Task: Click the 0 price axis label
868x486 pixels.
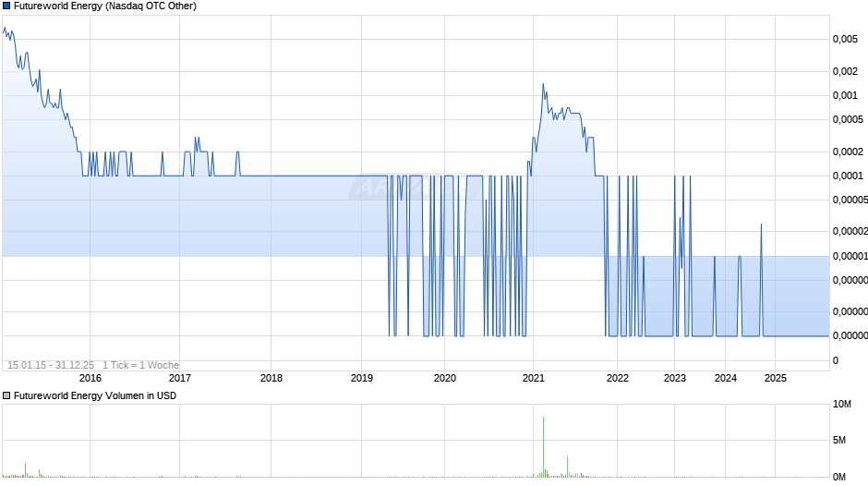Action: (x=836, y=360)
